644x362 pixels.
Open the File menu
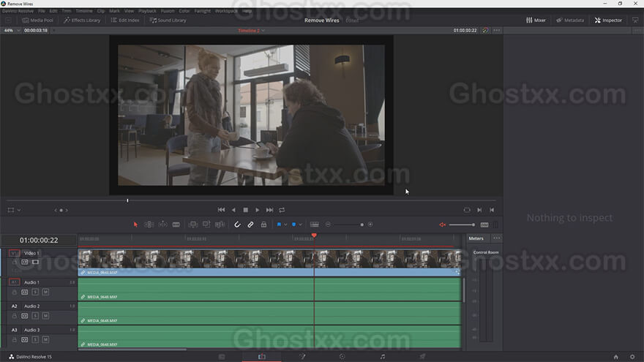[42, 11]
